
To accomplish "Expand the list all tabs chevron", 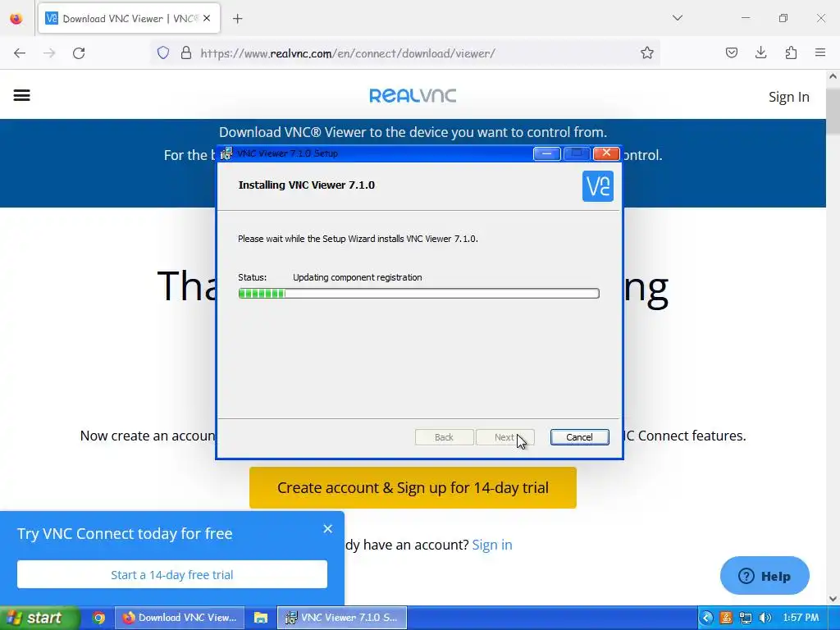I will 678,18.
